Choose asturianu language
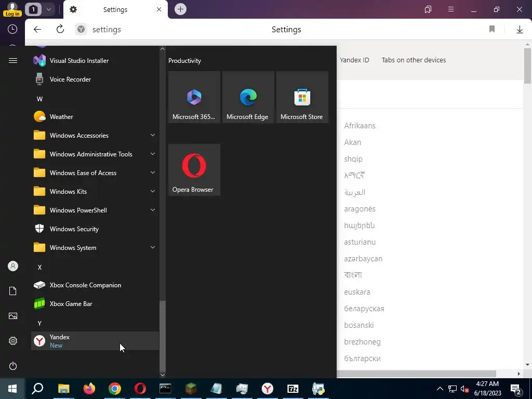 click(x=360, y=242)
